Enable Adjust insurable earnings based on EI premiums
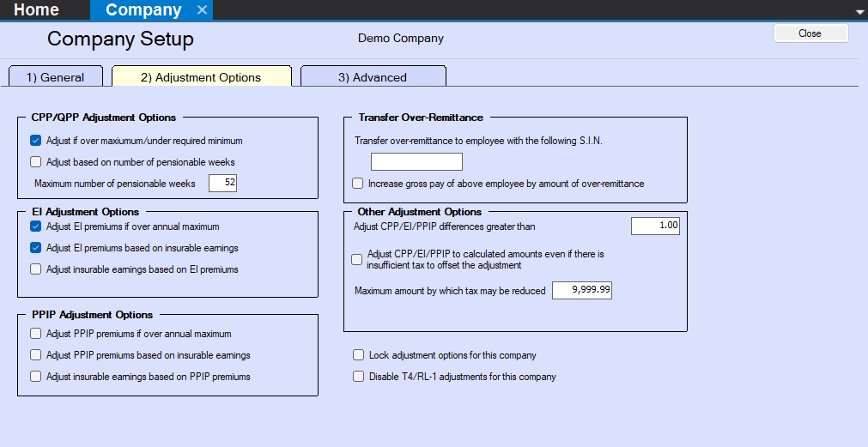Viewport: 868px width, 447px height. pos(36,269)
